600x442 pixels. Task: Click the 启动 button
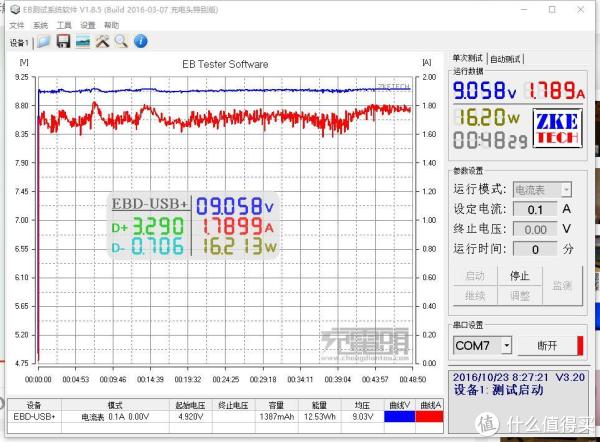pyautogui.click(x=475, y=276)
